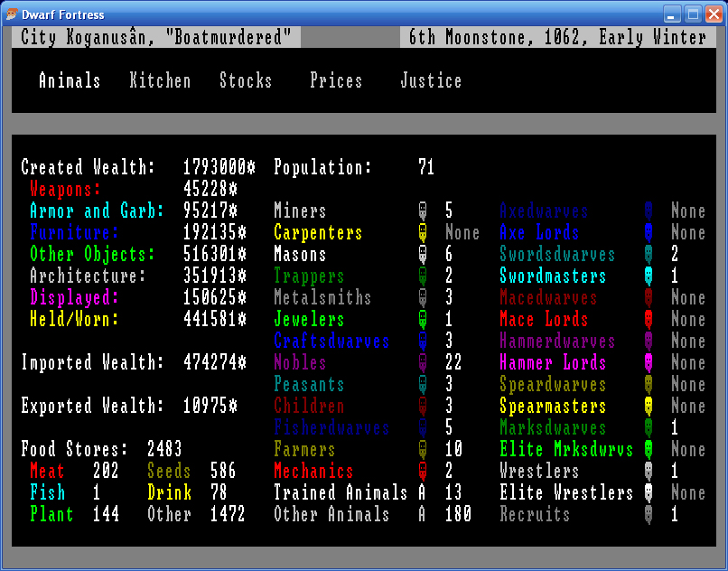Click the Fisherdwarves dwarf icon
This screenshot has width=728, height=571.
tap(423, 428)
